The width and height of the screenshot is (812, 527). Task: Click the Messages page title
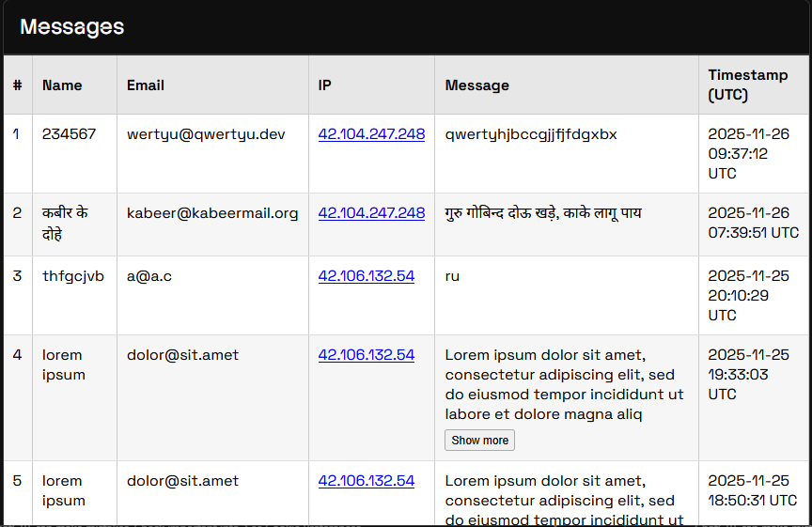coord(72,27)
